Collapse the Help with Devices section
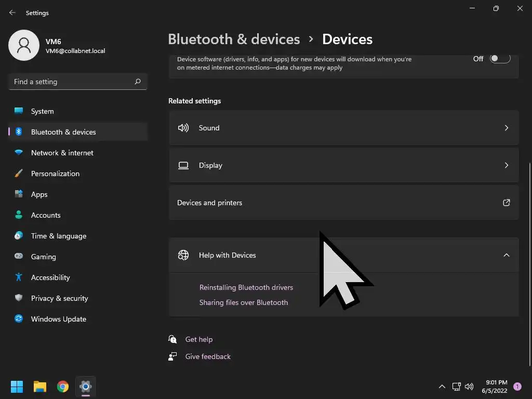Viewport: 532px width, 399px height. (x=506, y=255)
